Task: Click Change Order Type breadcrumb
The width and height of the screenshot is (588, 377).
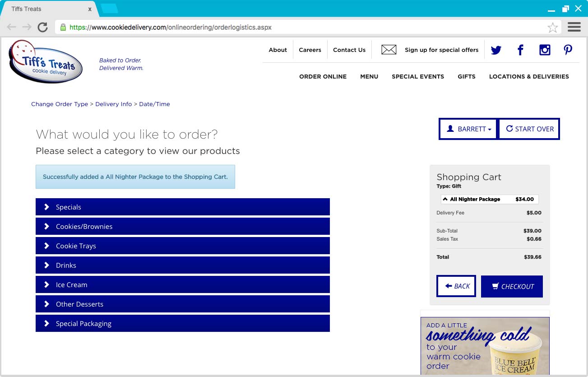Action: coord(60,104)
